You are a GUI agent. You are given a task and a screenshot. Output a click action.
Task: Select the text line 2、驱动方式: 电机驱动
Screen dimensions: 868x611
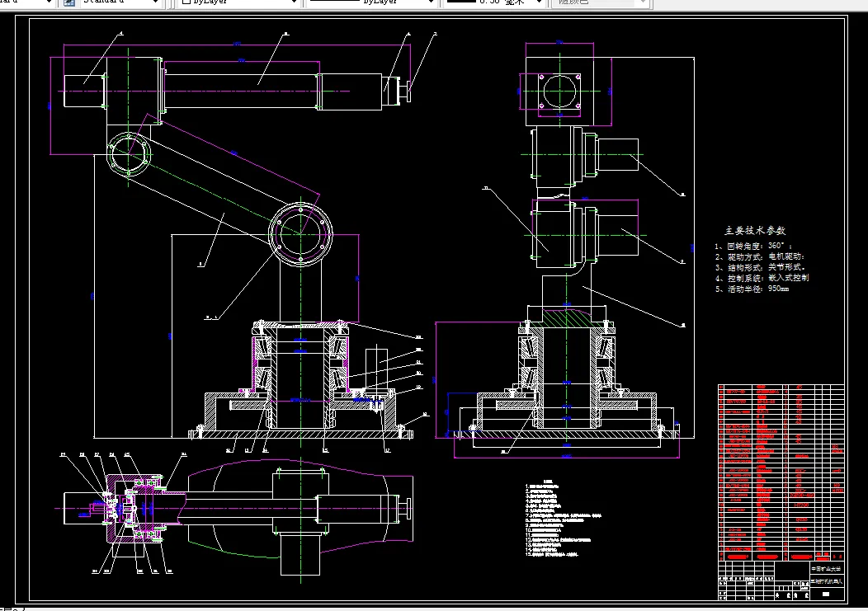[759, 256]
